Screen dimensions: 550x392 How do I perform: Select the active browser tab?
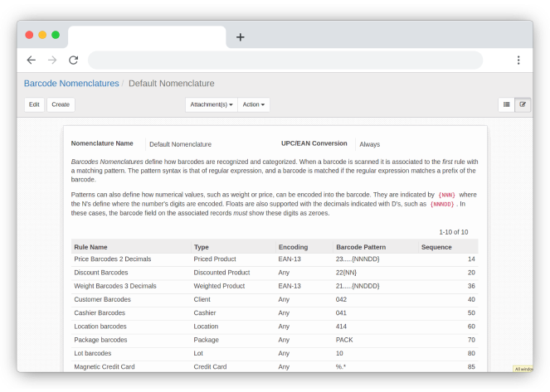pos(145,37)
